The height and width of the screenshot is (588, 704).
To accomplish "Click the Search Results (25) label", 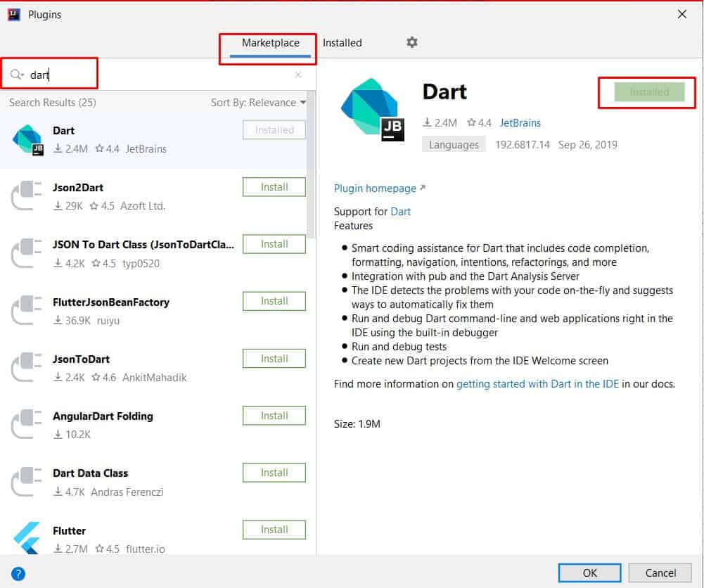I will [53, 103].
